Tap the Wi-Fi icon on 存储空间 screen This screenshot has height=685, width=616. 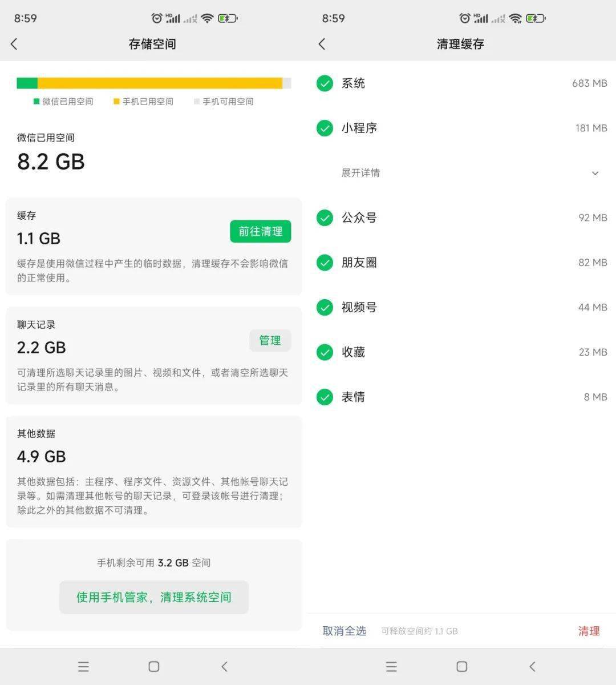[207, 18]
